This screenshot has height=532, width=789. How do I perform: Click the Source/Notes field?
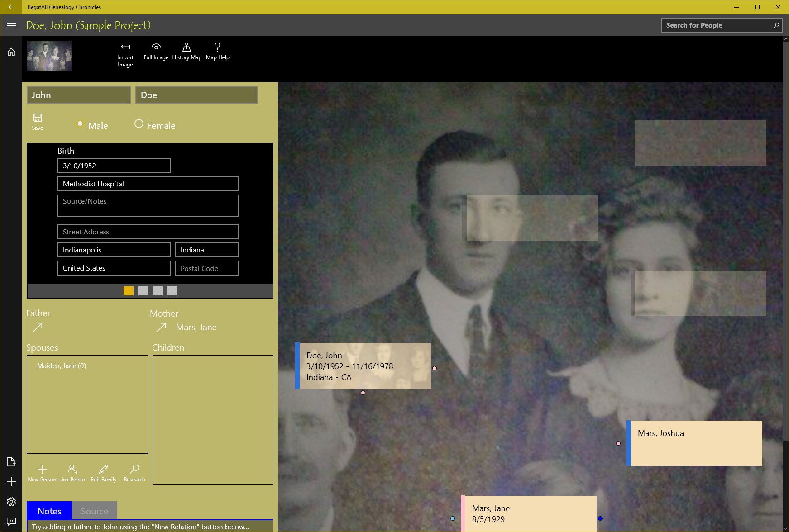pyautogui.click(x=148, y=206)
